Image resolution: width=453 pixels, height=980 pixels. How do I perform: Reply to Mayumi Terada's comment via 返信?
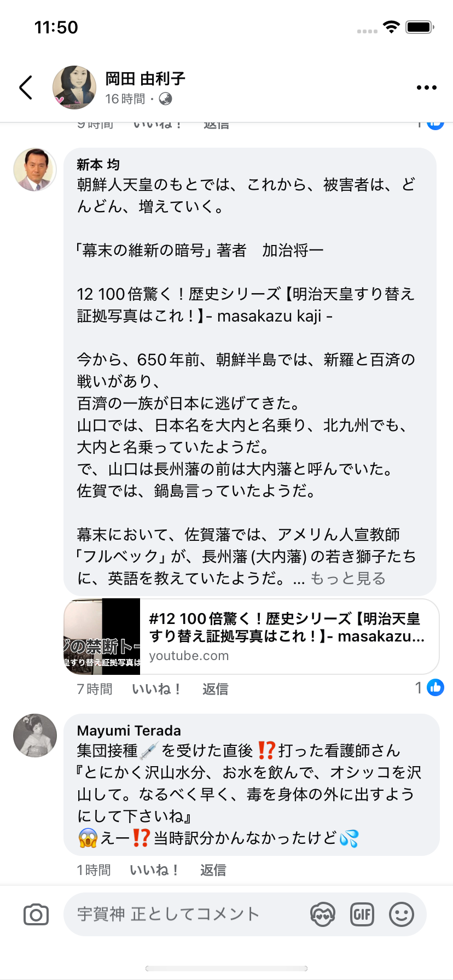[x=213, y=870]
